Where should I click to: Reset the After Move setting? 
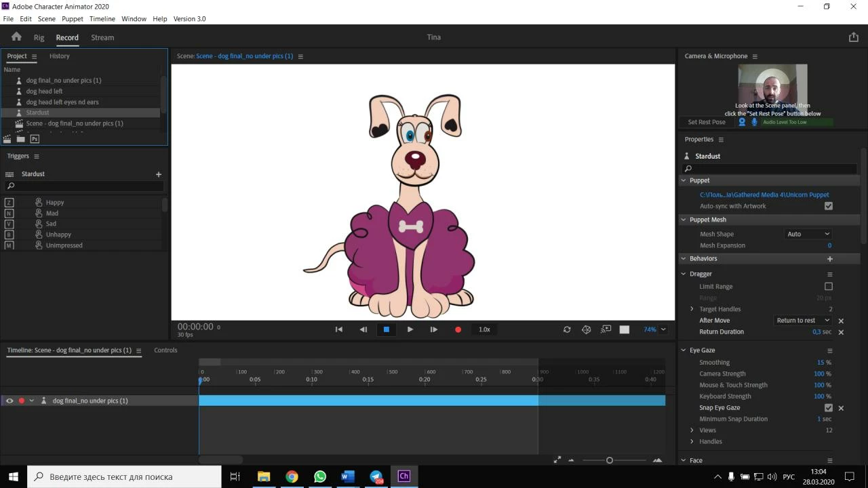841,321
